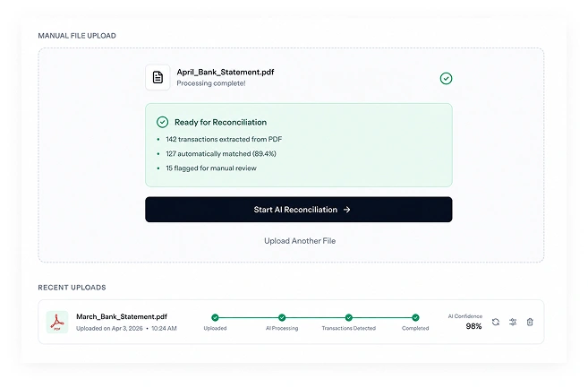Click the Uploaded step marker
This screenshot has width=588, height=388.
(215, 317)
